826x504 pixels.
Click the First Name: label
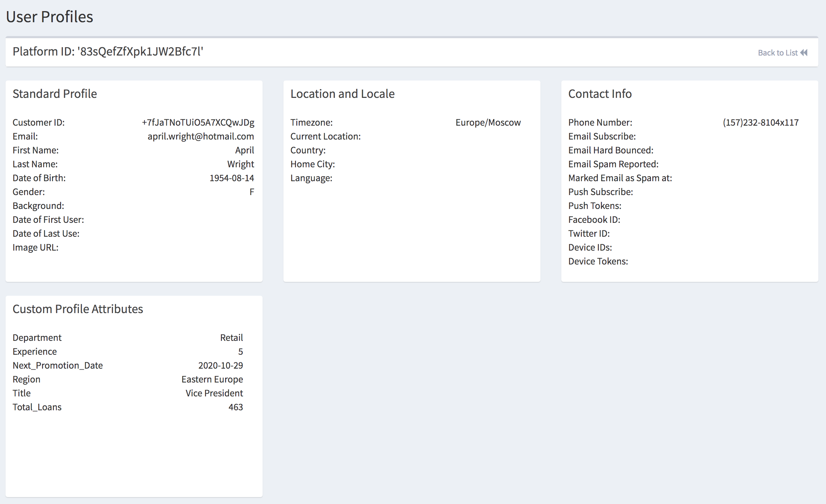coord(36,150)
